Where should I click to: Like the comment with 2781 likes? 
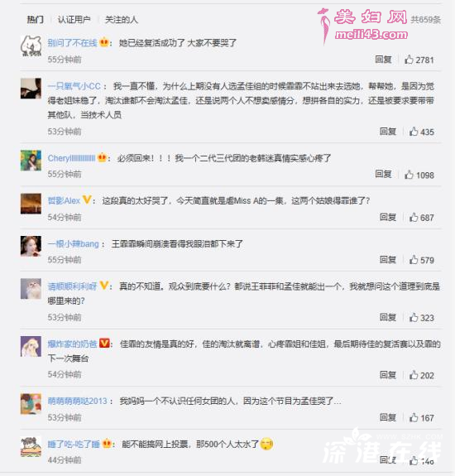tap(409, 60)
